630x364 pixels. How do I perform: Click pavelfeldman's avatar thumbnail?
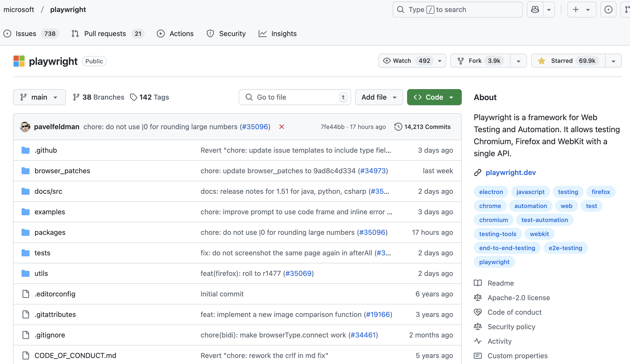(x=25, y=127)
